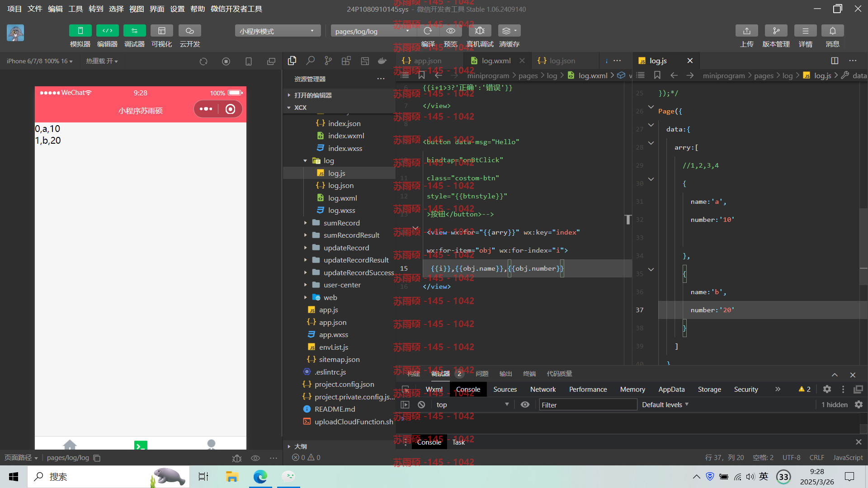The image size is (868, 488).
Task: Close the log.js editor tab
Action: [x=690, y=61]
